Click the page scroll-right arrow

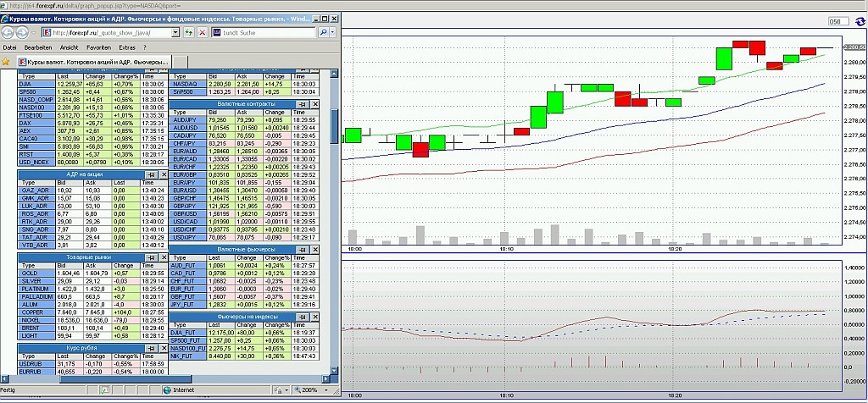tap(325, 378)
